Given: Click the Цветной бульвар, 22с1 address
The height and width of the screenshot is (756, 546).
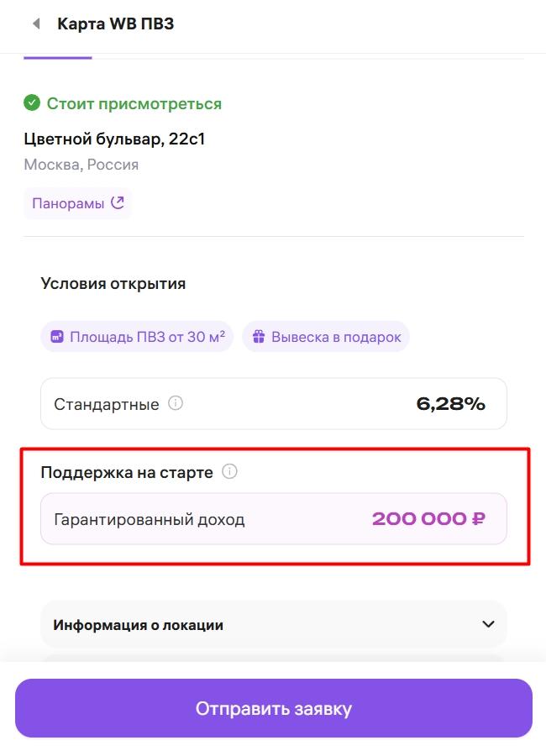Looking at the screenshot, I should coord(114,139).
